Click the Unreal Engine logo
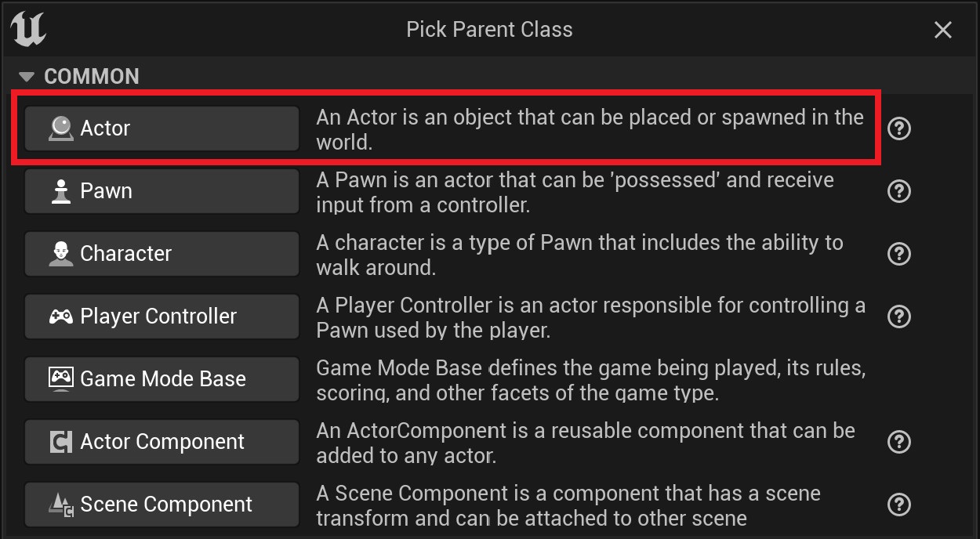Image resolution: width=980 pixels, height=539 pixels. coord(28,29)
